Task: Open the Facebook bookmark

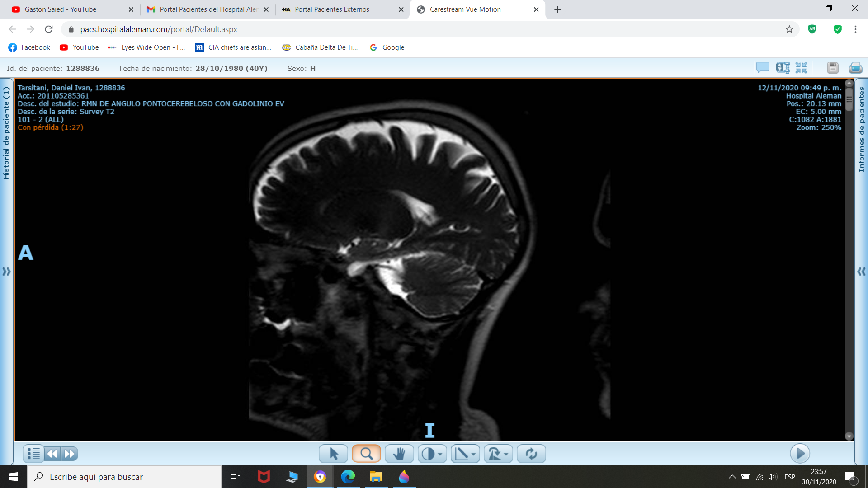Action: 29,47
